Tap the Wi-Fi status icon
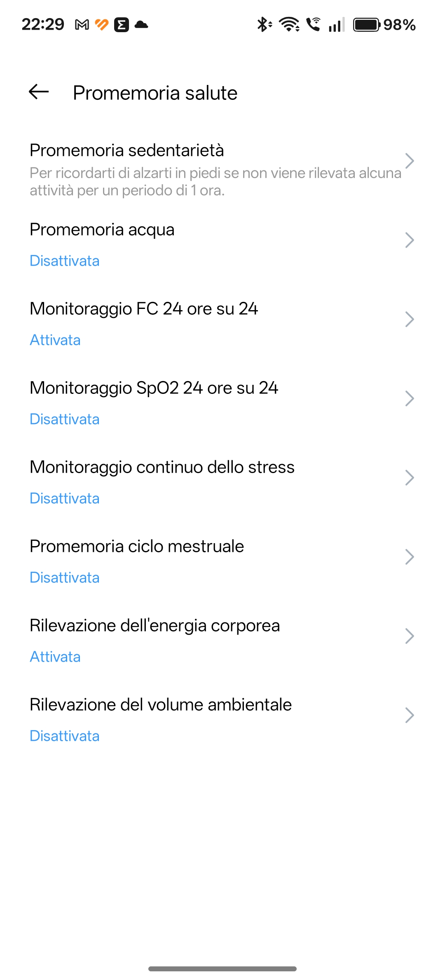 point(289,25)
